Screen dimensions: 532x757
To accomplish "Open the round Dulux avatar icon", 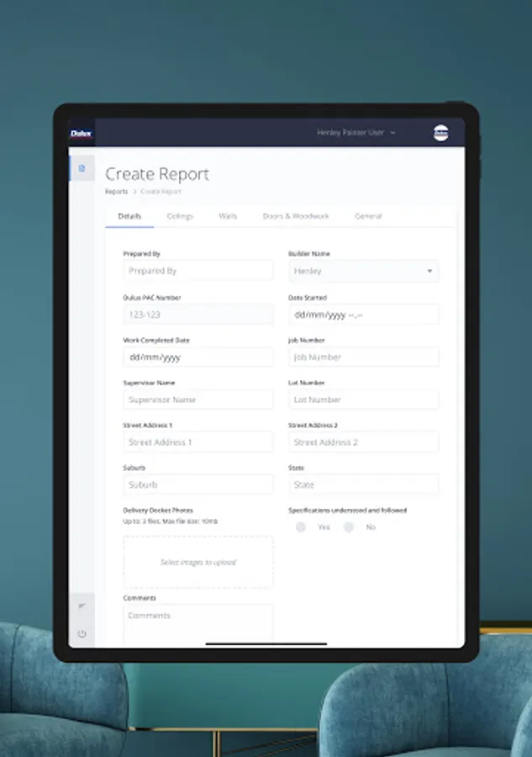I will pyautogui.click(x=441, y=133).
